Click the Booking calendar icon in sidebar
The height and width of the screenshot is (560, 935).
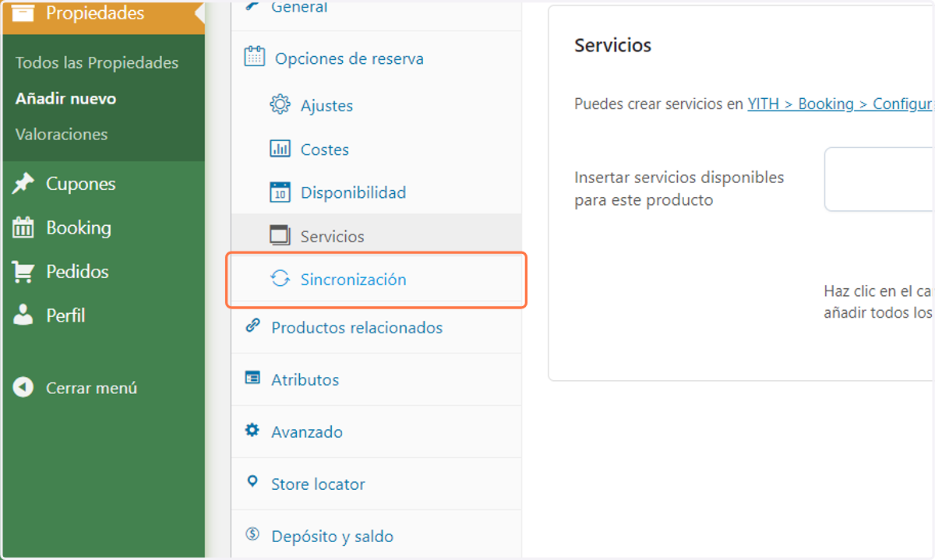click(23, 227)
